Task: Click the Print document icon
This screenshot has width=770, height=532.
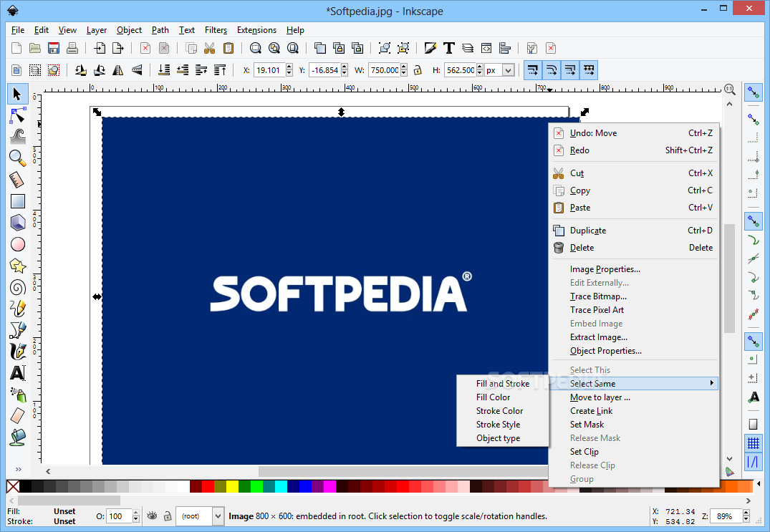Action: pos(72,48)
